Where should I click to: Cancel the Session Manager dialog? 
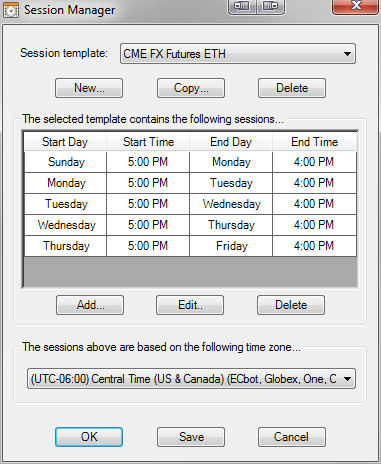coord(292,437)
